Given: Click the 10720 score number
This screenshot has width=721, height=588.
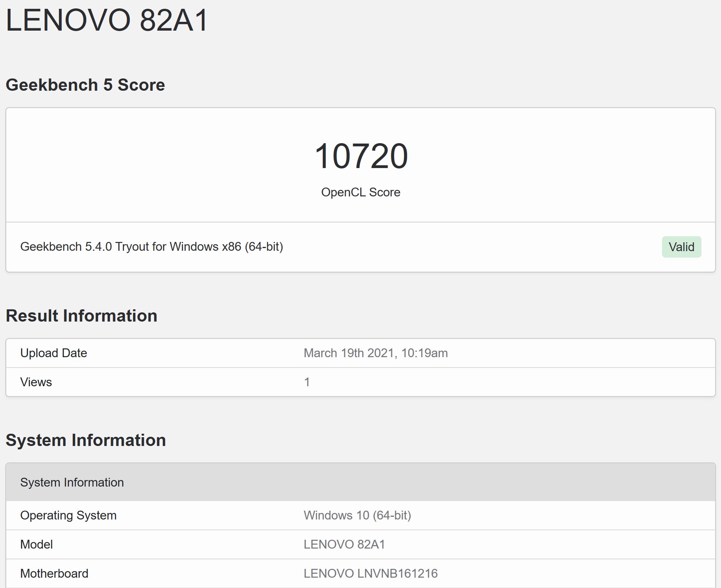Looking at the screenshot, I should 361,156.
